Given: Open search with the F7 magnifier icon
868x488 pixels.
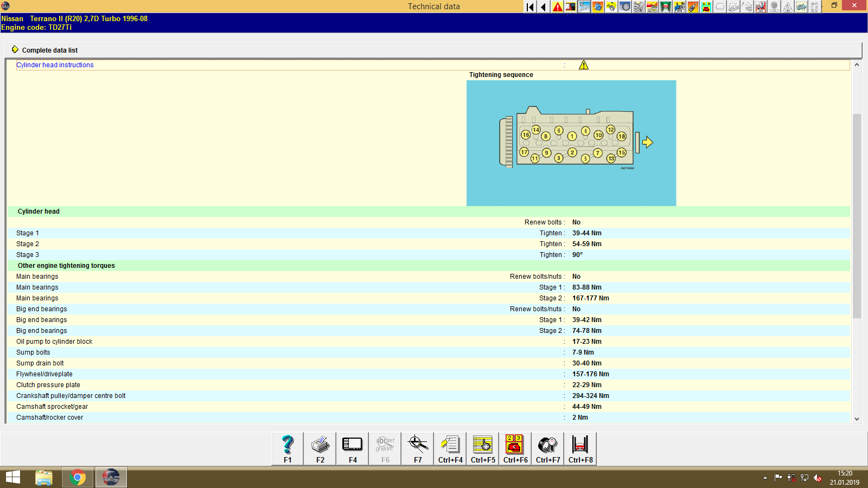Looking at the screenshot, I should (417, 448).
